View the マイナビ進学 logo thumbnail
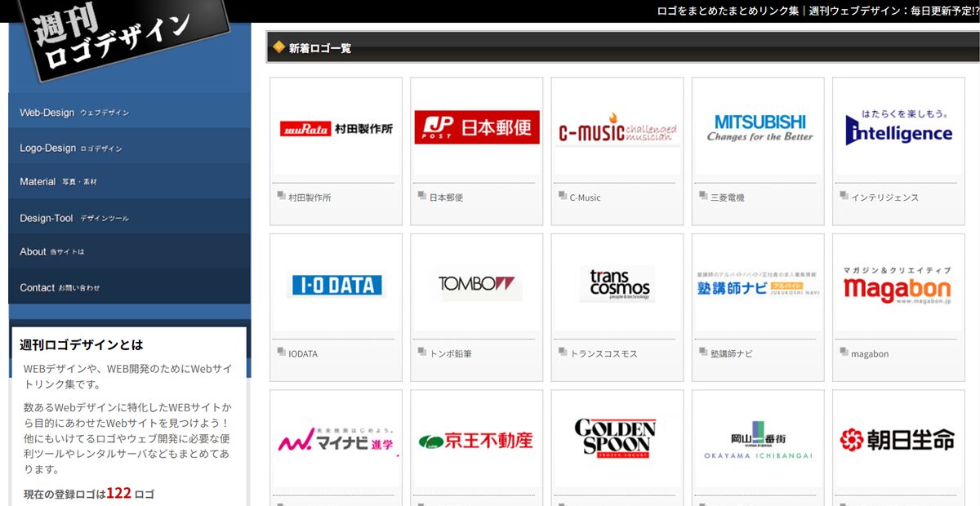Image resolution: width=980 pixels, height=506 pixels. click(x=336, y=441)
